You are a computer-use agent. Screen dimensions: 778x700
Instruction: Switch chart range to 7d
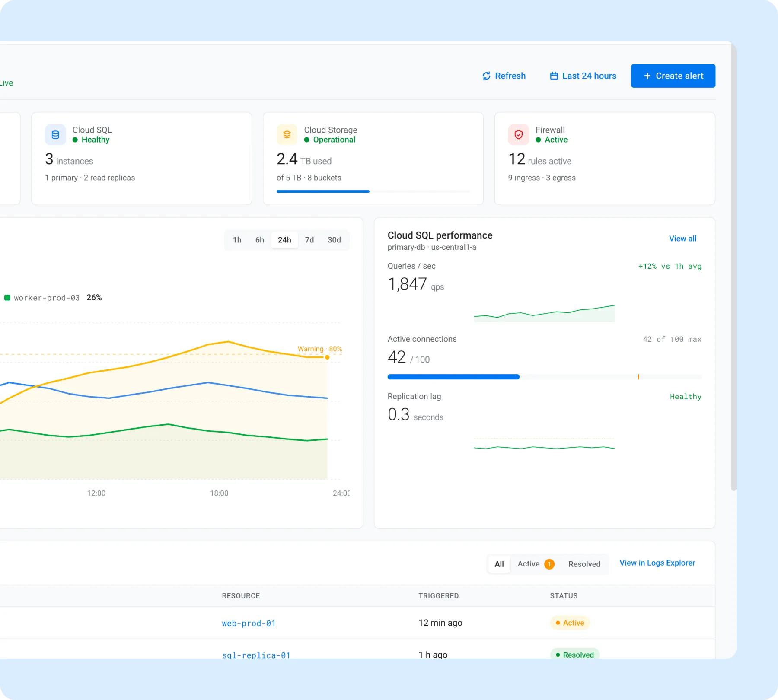pos(309,240)
